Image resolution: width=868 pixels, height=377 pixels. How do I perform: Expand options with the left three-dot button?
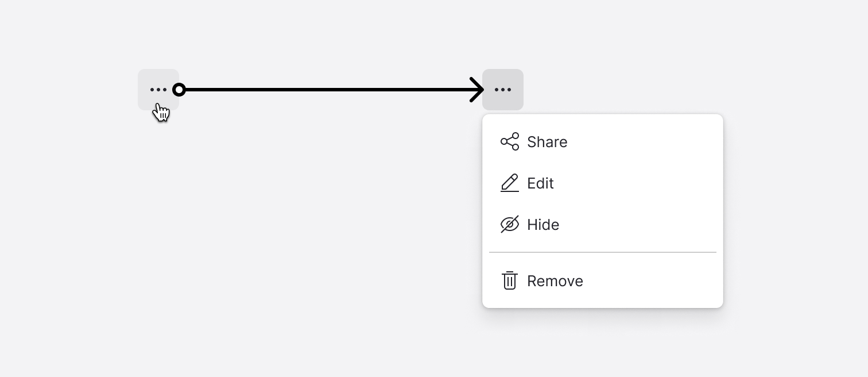coord(158,89)
